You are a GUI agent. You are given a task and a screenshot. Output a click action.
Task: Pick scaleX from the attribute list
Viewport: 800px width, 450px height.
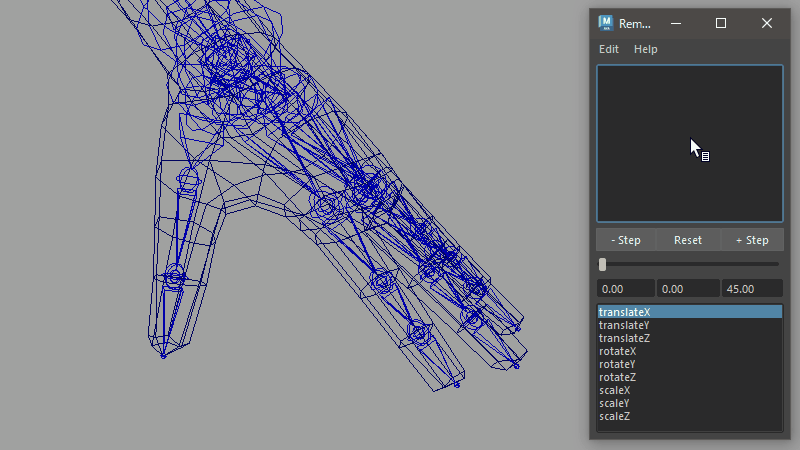coord(614,390)
